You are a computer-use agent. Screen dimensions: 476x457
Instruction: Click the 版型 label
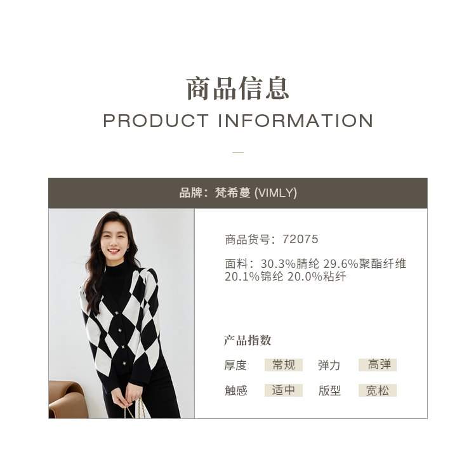tap(329, 390)
